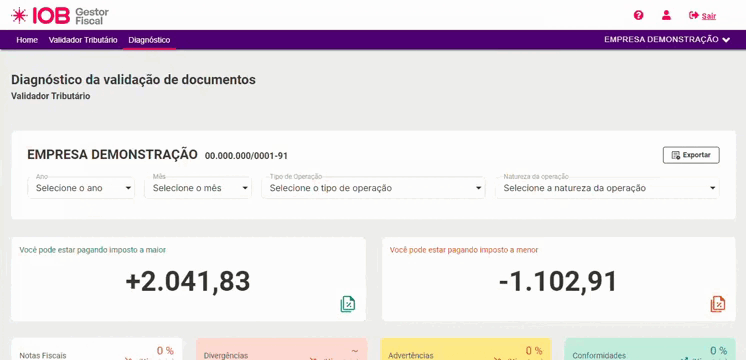Click the CNPJ 00.000.000/0001-91 text
The width and height of the screenshot is (746, 360).
(246, 156)
